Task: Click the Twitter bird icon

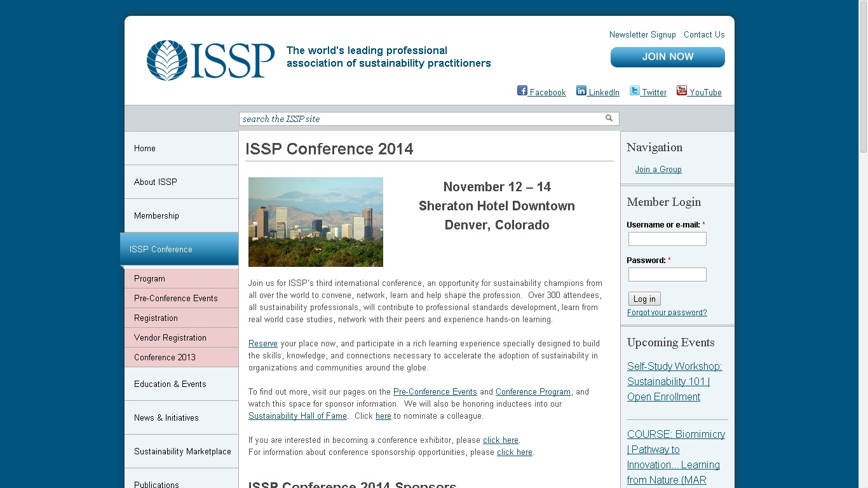Action: pyautogui.click(x=634, y=91)
